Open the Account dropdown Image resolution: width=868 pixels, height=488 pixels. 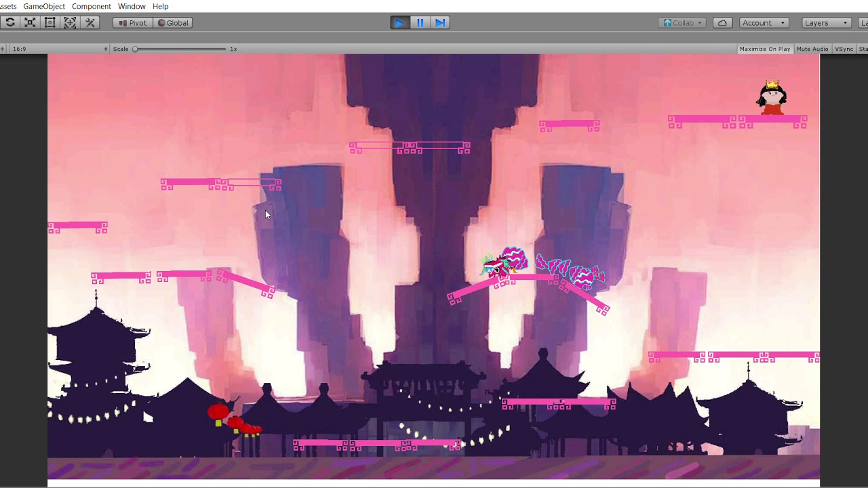(764, 22)
